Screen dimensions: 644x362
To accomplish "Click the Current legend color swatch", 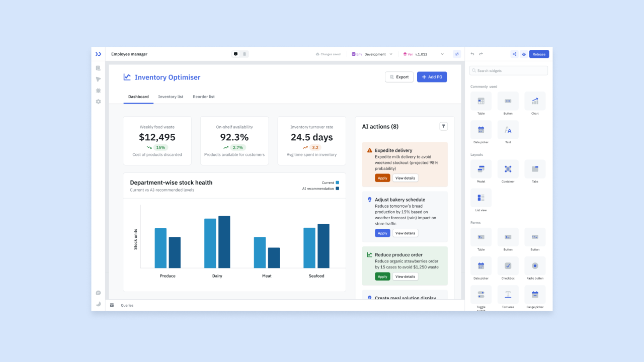I will click(x=337, y=183).
